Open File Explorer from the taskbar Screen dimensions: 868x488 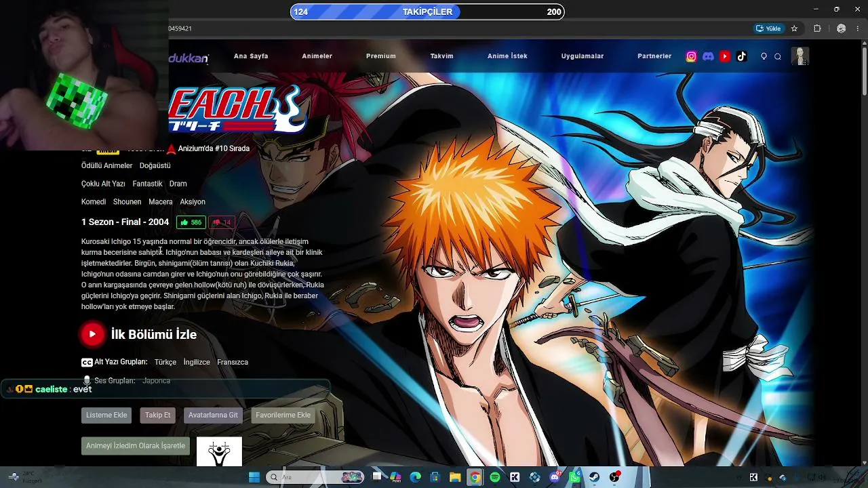455,477
